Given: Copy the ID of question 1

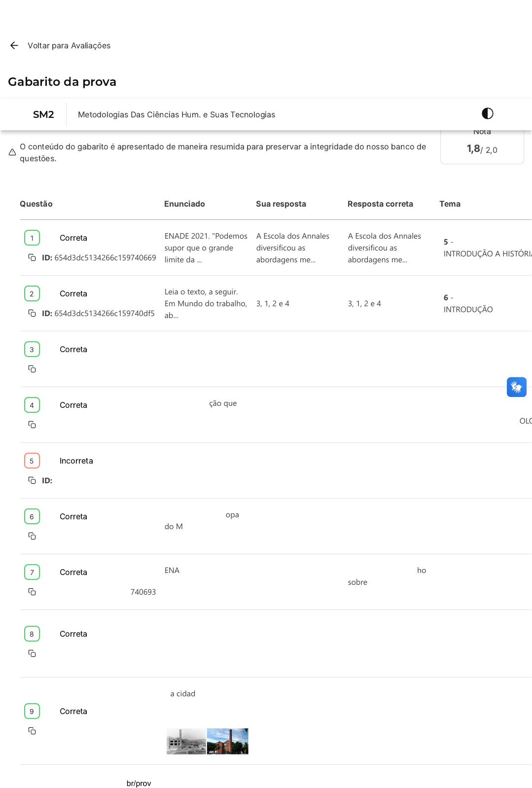Looking at the screenshot, I should click(32, 257).
